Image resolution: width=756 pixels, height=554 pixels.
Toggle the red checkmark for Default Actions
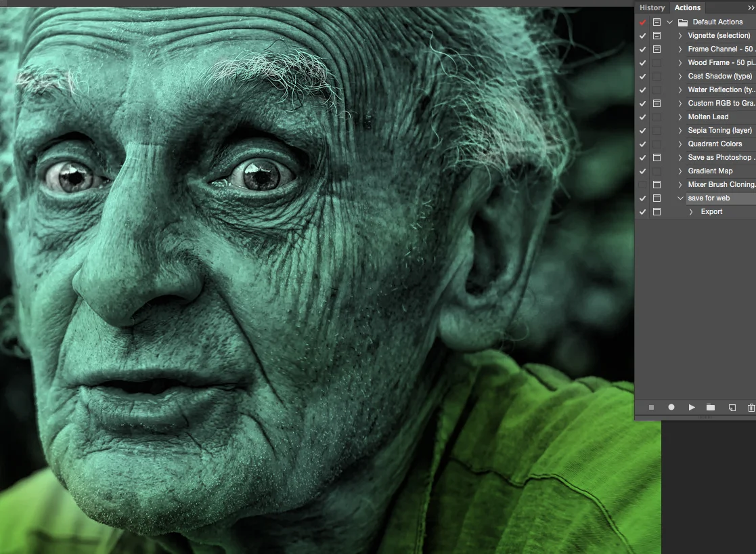point(642,22)
